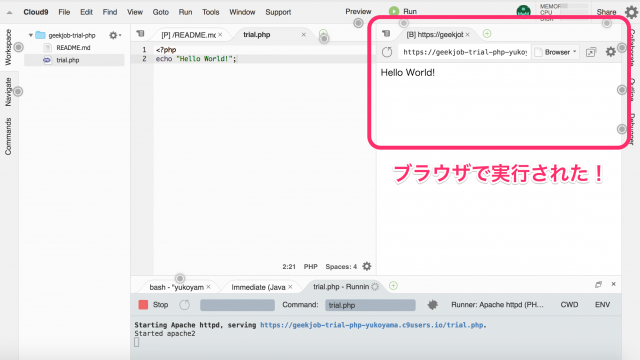The image size is (640, 360).
Task: Close the trial.php editor tab
Action: 304,35
